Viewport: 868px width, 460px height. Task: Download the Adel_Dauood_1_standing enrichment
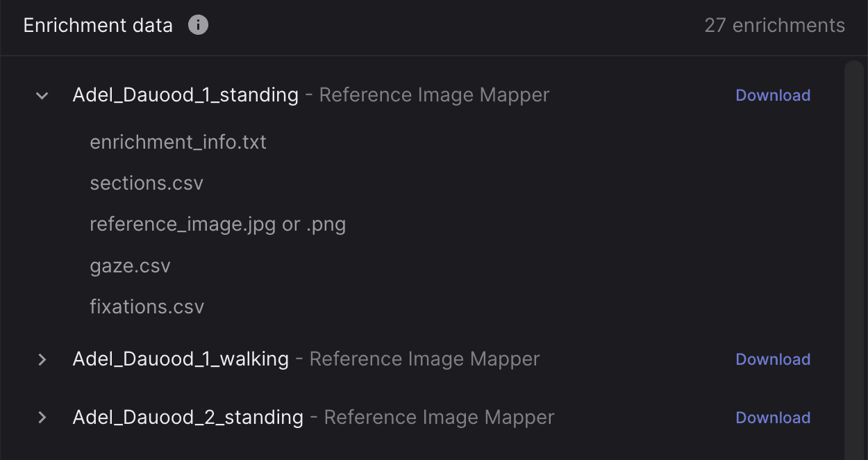pos(773,95)
